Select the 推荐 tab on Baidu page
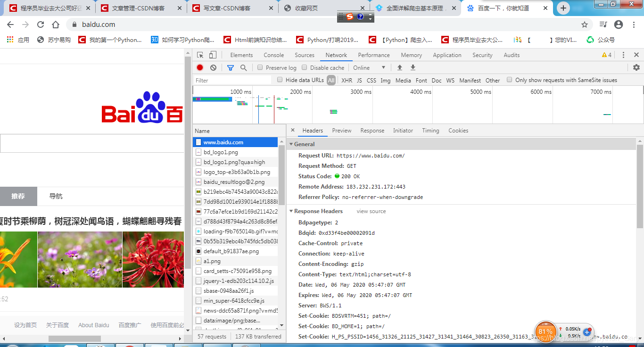Image resolution: width=644 pixels, height=347 pixels. click(18, 196)
